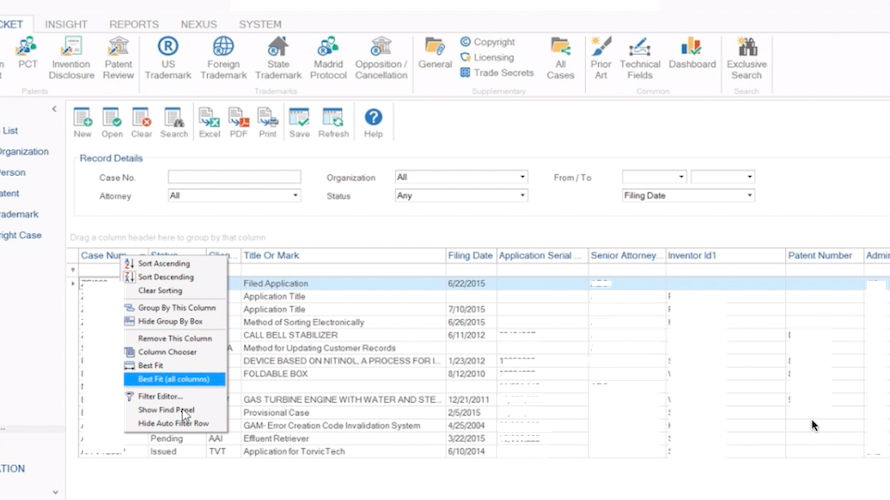Click the Refresh toolbar icon
The width and height of the screenshot is (890, 500).
(333, 120)
